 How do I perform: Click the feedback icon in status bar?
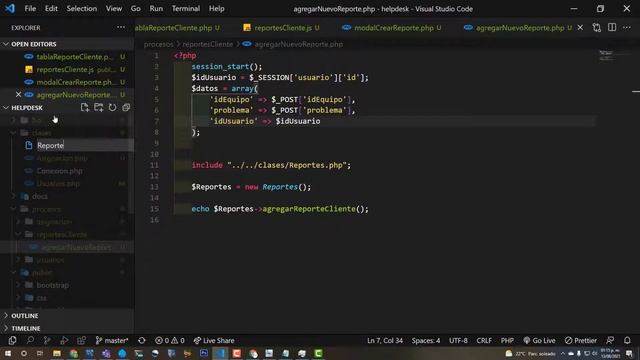[x=610, y=340]
